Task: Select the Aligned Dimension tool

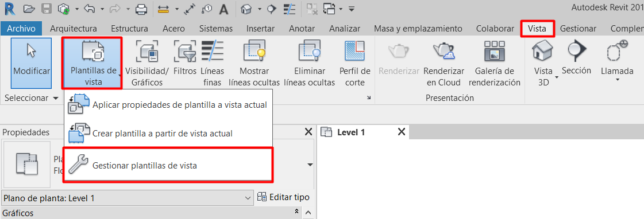Action: [x=190, y=9]
